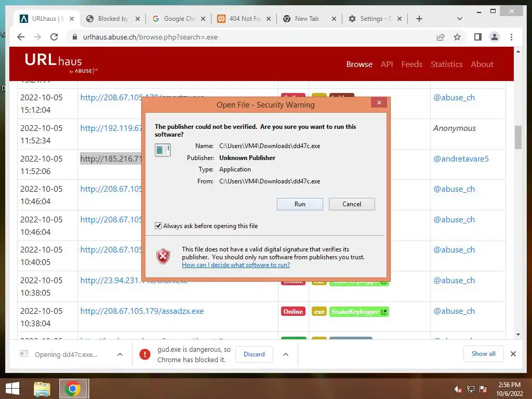Image resolution: width=532 pixels, height=399 pixels.
Task: Click SnakeKeylogger tag in assadzx.exe row
Action: coord(359,312)
